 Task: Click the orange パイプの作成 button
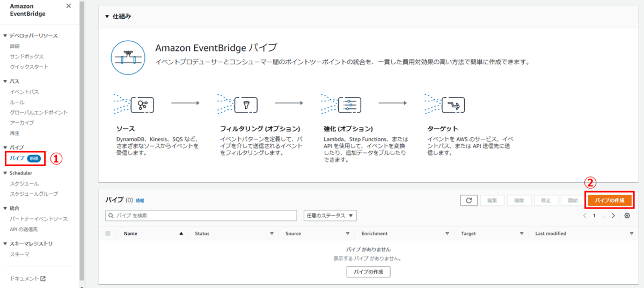tap(610, 200)
